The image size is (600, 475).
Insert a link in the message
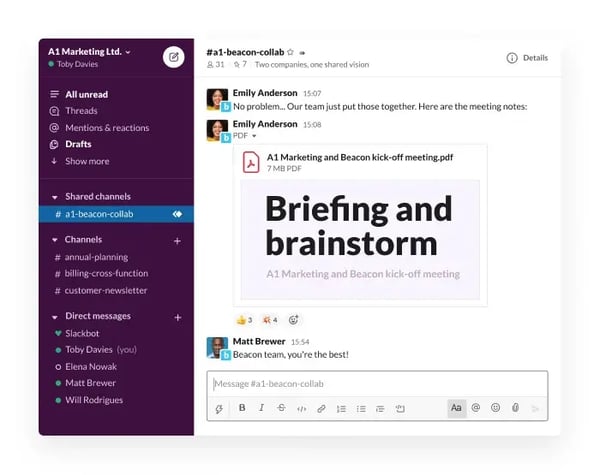pos(321,408)
